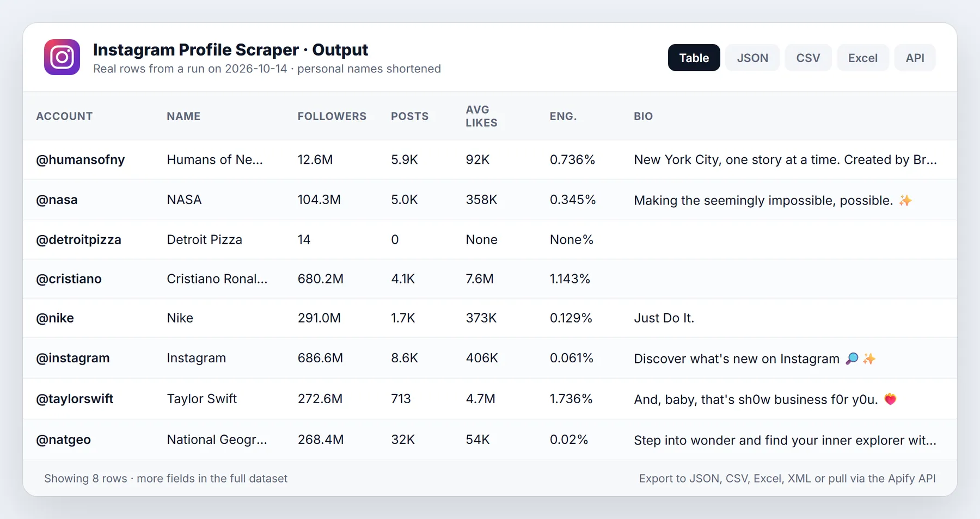
Task: Click the 1.736% engagement value
Action: pyautogui.click(x=571, y=399)
